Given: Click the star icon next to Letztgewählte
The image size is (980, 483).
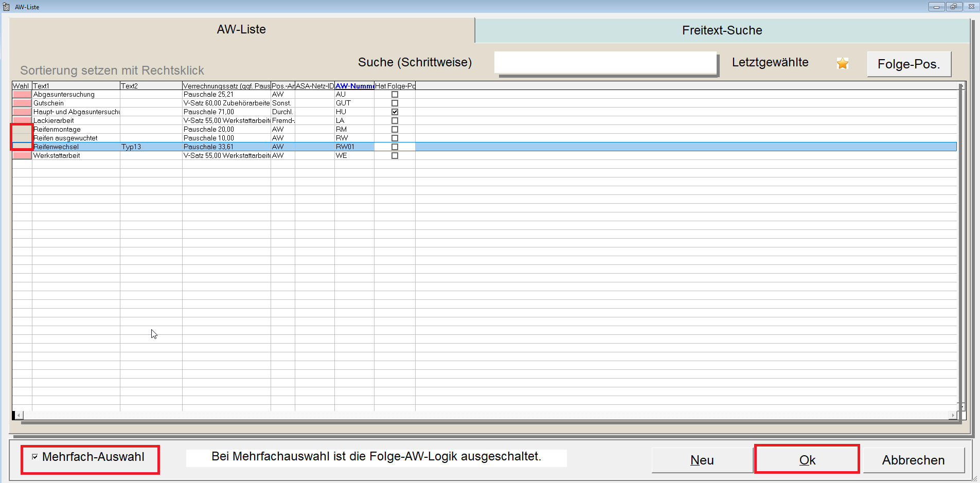Looking at the screenshot, I should (842, 63).
